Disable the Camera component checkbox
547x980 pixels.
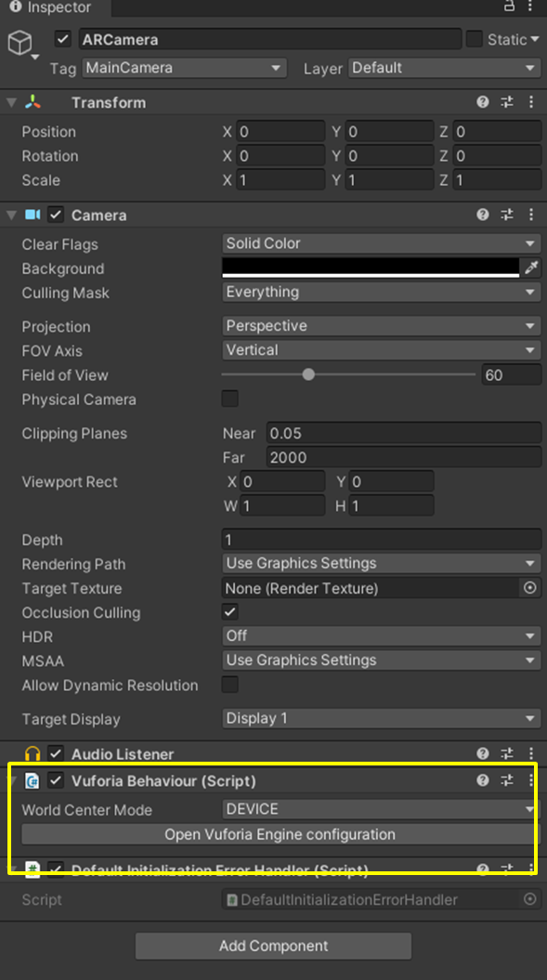click(x=56, y=215)
